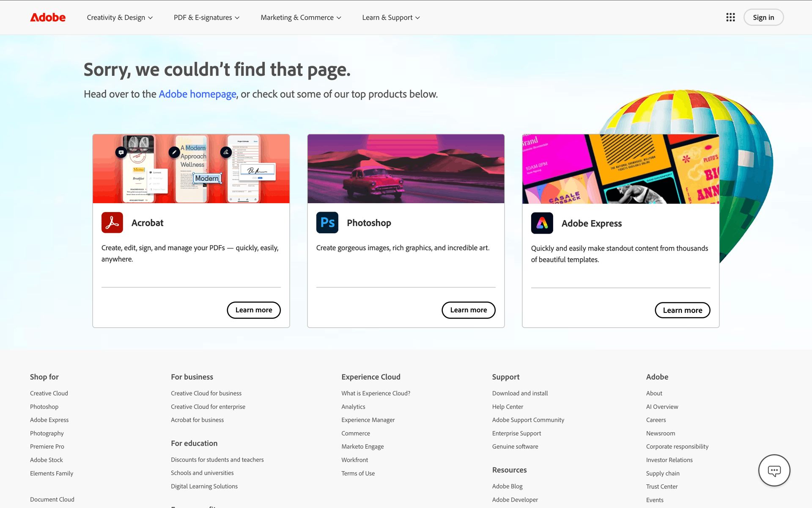This screenshot has width=812, height=508.
Task: Expand the Marketing & Commerce menu
Action: click(301, 17)
